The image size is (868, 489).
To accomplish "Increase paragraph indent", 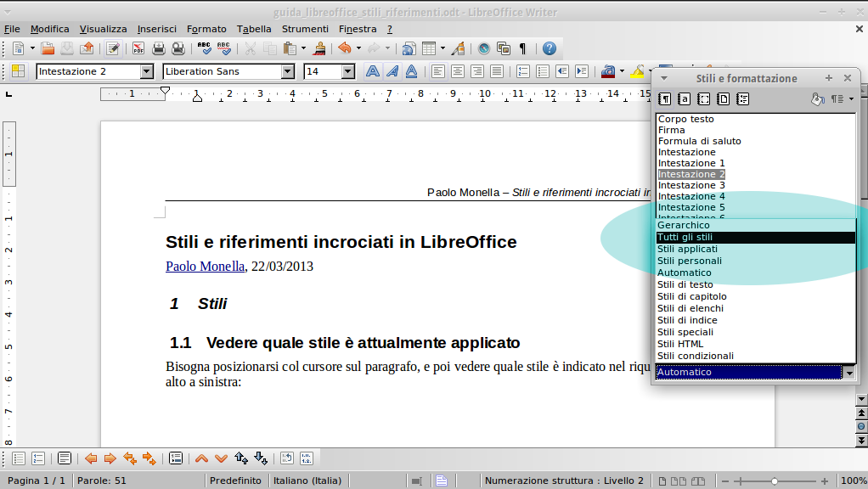I will click(581, 71).
